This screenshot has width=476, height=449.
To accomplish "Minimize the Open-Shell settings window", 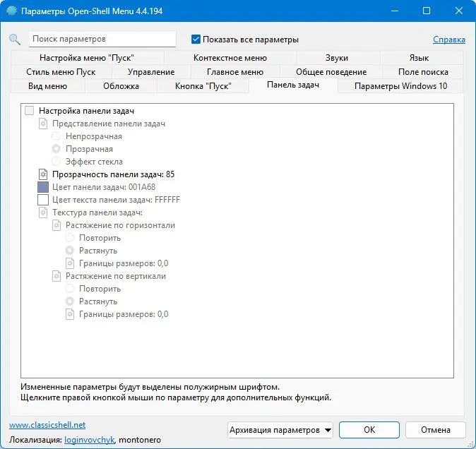I will (395, 11).
